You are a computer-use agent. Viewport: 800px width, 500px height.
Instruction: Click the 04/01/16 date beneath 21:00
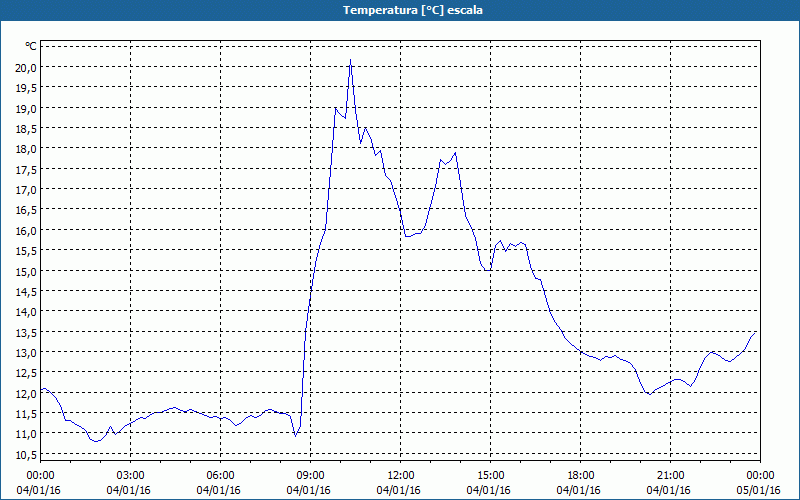668,490
